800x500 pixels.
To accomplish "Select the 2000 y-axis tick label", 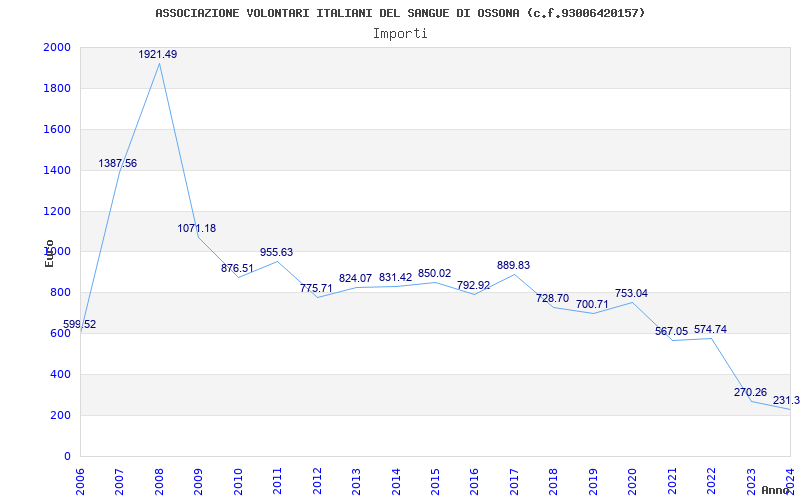I will click(58, 47).
